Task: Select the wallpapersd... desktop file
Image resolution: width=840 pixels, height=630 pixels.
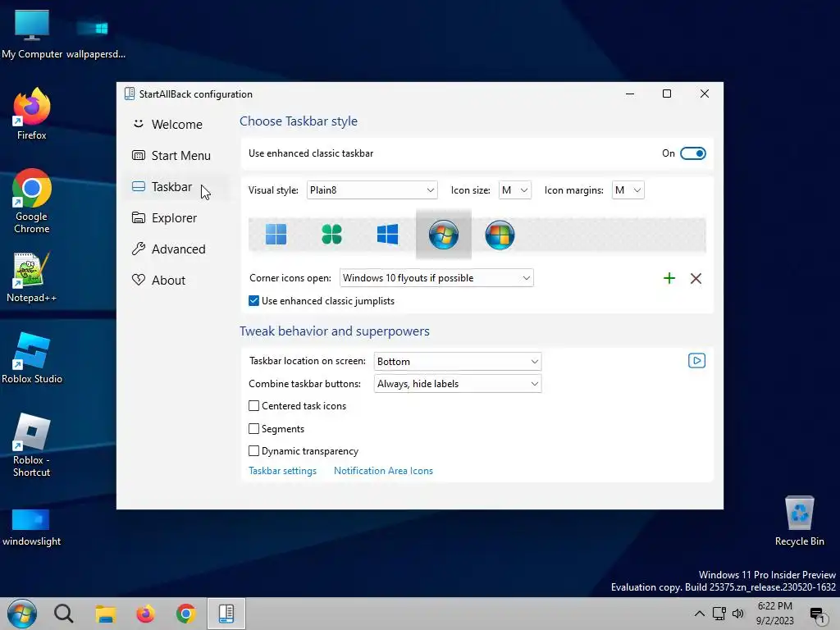Action: 95,39
